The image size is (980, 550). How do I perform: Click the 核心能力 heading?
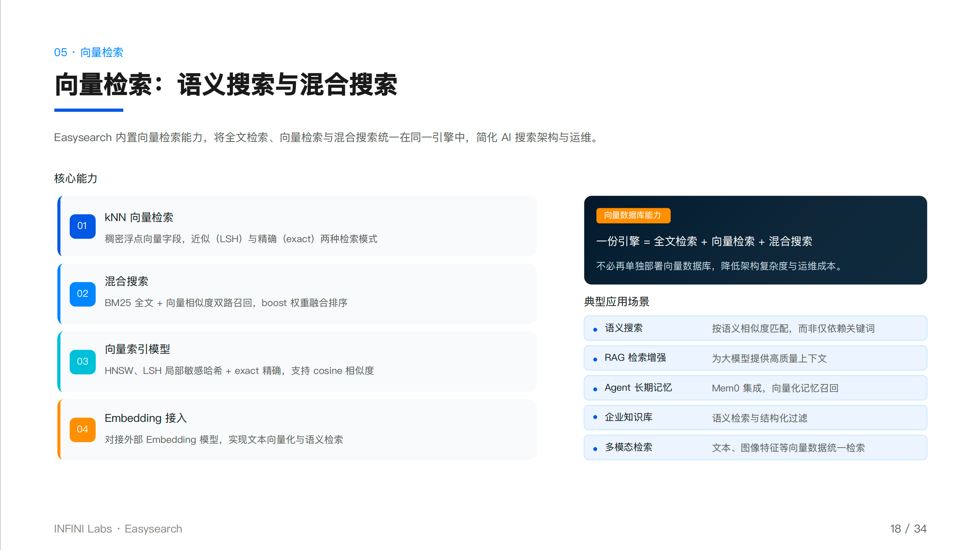coord(76,178)
